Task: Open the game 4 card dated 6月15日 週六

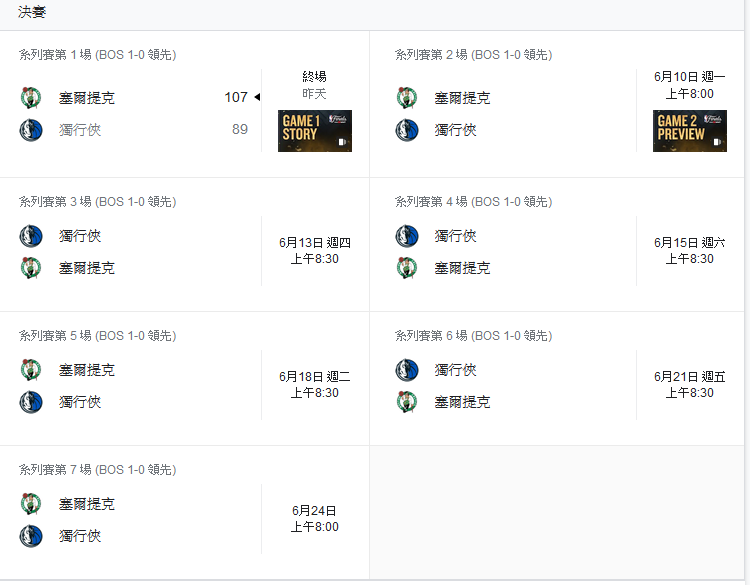Action: point(557,244)
